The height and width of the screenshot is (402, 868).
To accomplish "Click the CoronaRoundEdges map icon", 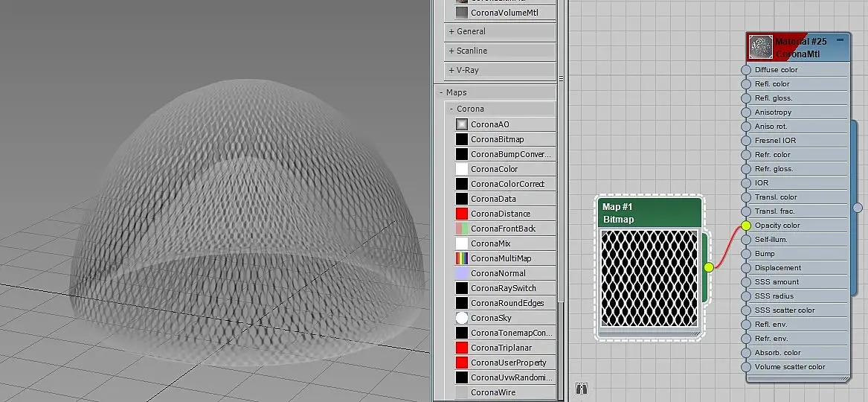I will (462, 303).
